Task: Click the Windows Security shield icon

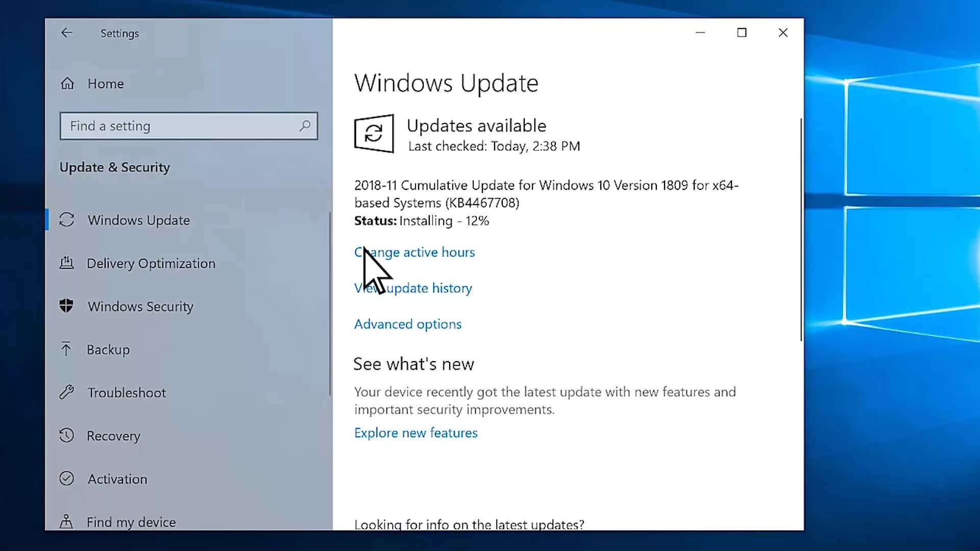Action: 66,306
